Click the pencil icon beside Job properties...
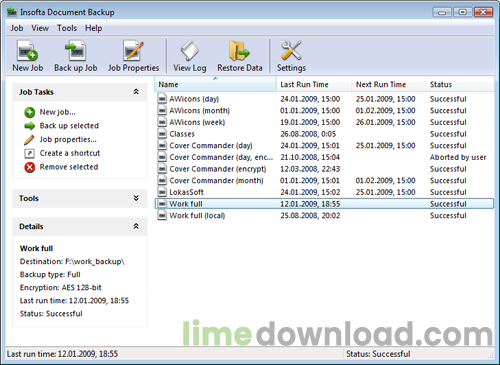The height and width of the screenshot is (365, 500). (x=29, y=140)
